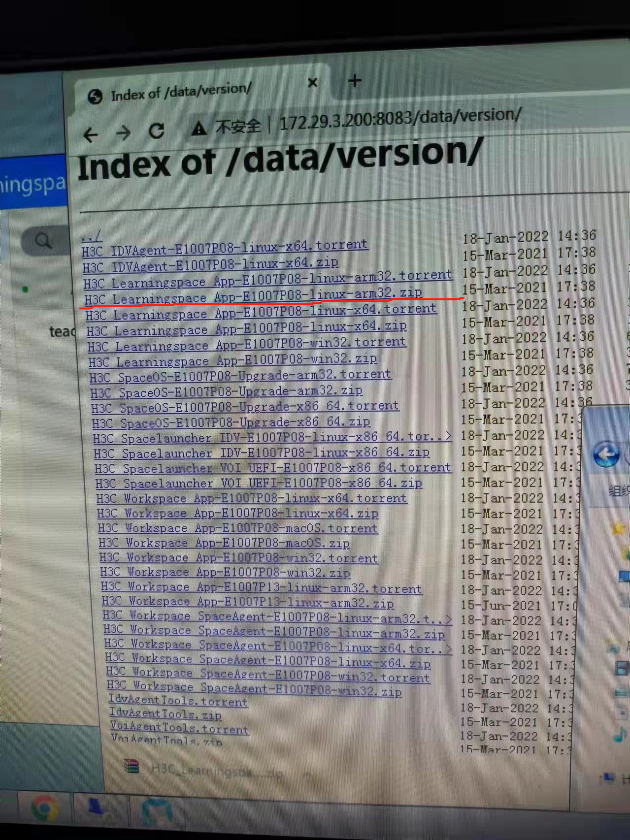Open the parent directory ../ link
The height and width of the screenshot is (840, 630).
coord(92,236)
